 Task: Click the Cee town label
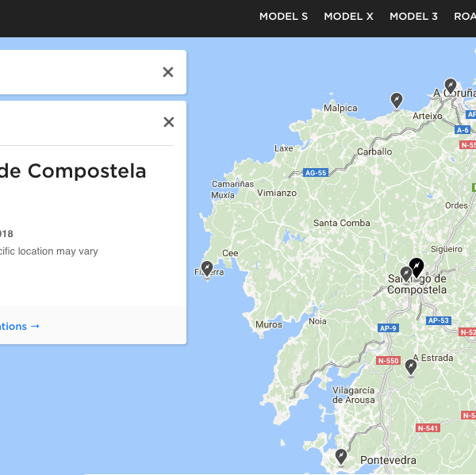tap(230, 253)
